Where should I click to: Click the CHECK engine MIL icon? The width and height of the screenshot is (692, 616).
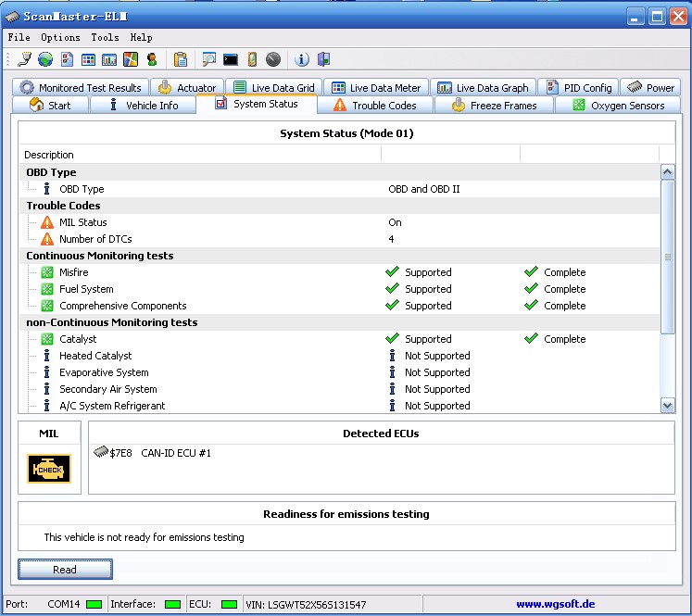49,469
